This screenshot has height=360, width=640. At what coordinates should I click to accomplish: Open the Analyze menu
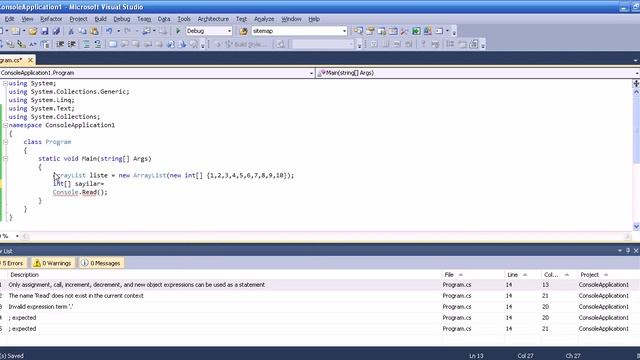264,19
